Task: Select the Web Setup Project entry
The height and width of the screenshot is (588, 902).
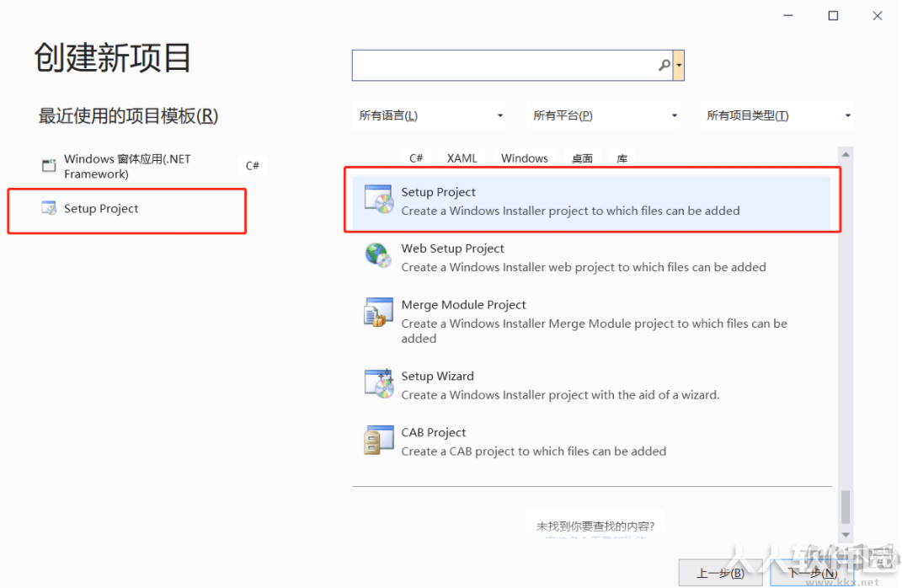Action: coord(591,257)
